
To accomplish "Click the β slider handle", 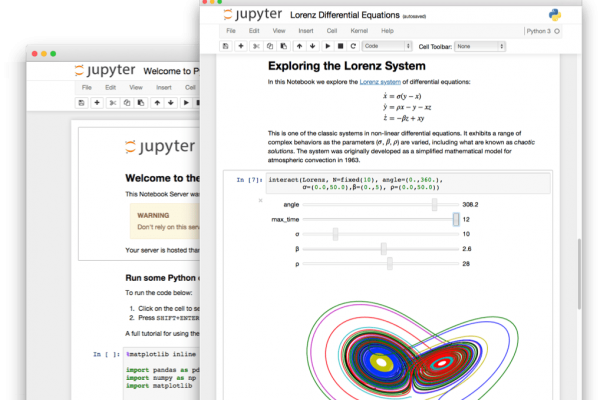I will pyautogui.click(x=383, y=249).
